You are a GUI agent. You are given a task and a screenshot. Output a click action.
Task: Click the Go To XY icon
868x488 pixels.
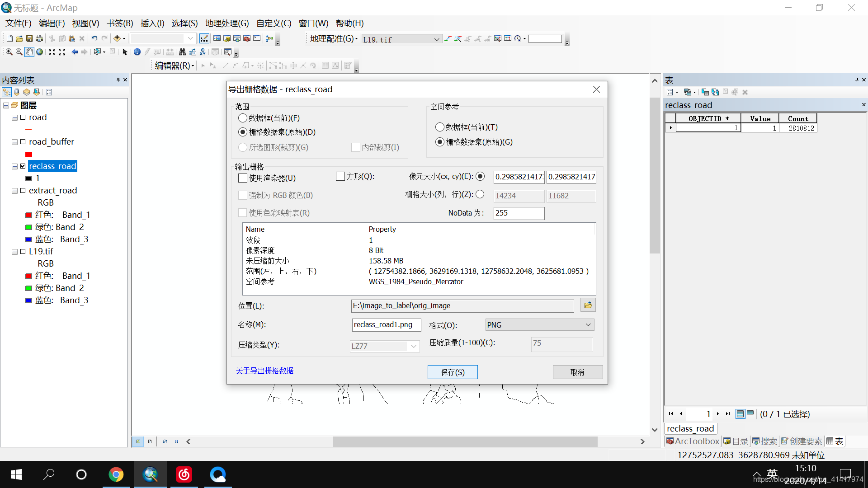203,52
